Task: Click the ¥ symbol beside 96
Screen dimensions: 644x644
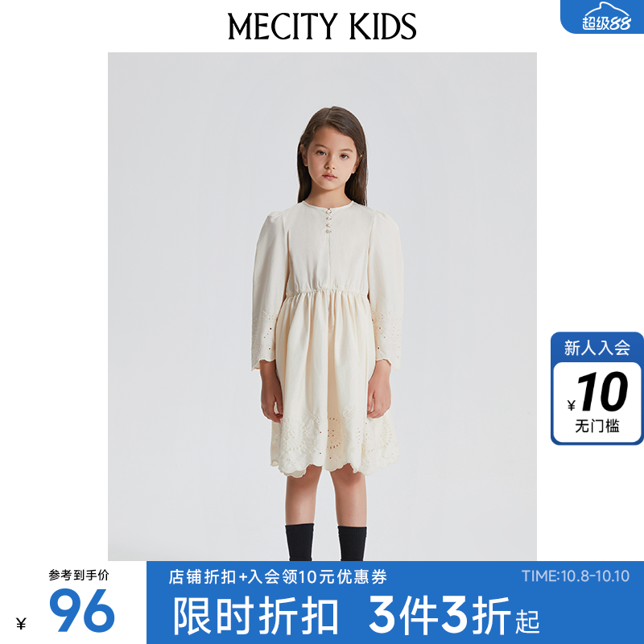Action: 22,623
